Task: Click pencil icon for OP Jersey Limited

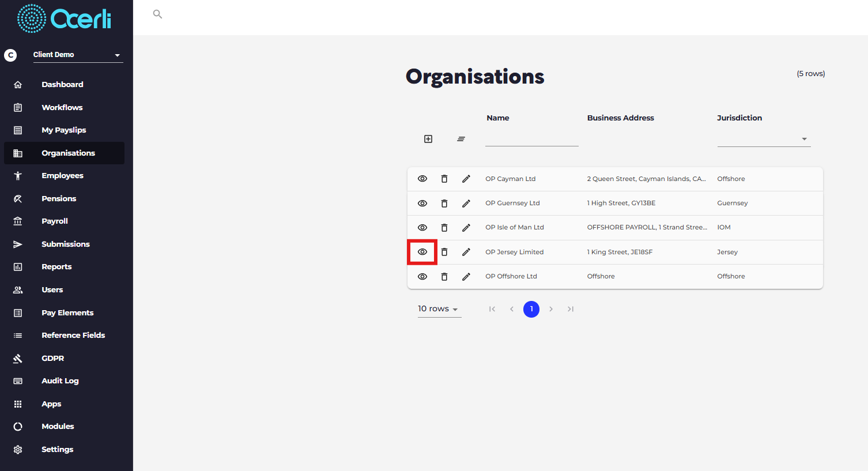Action: tap(466, 252)
